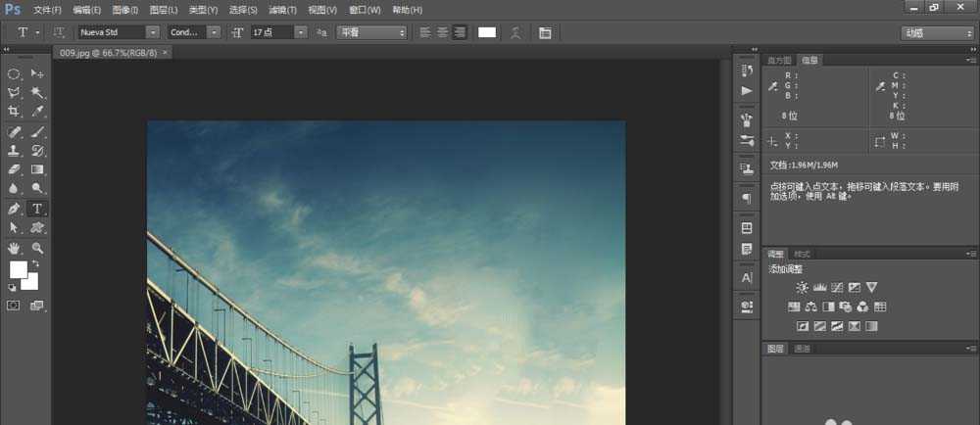Open the 17点 font size dropdown
The width and height of the screenshot is (980, 425).
pyautogui.click(x=279, y=32)
